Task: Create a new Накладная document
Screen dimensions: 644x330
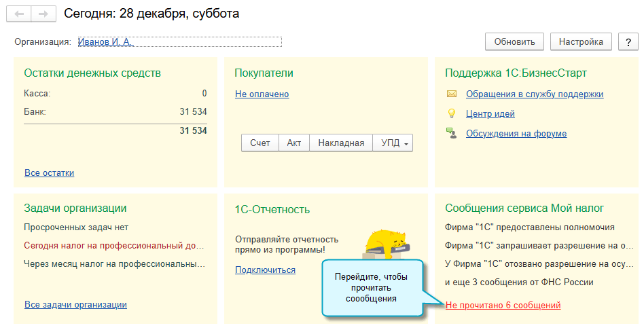Action: (341, 143)
